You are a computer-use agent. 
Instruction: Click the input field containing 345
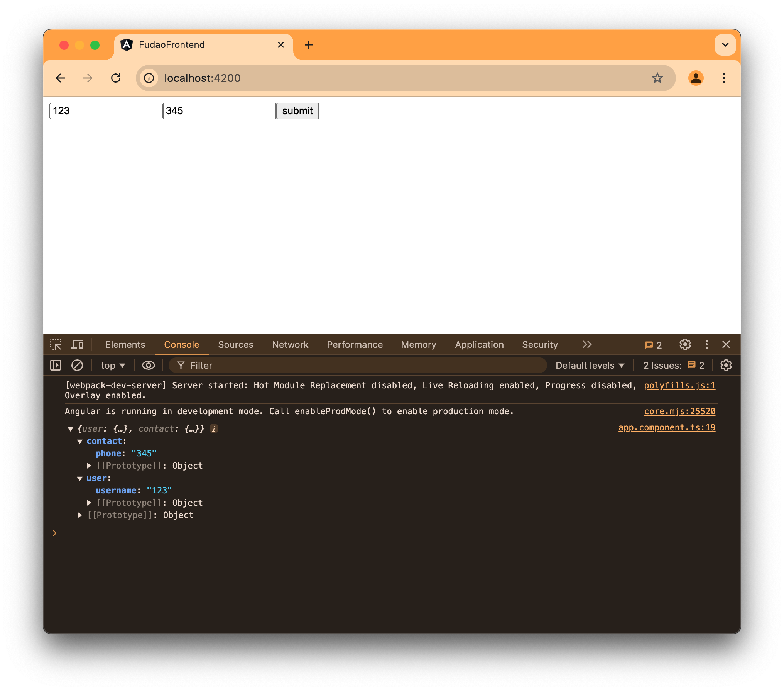pos(219,111)
